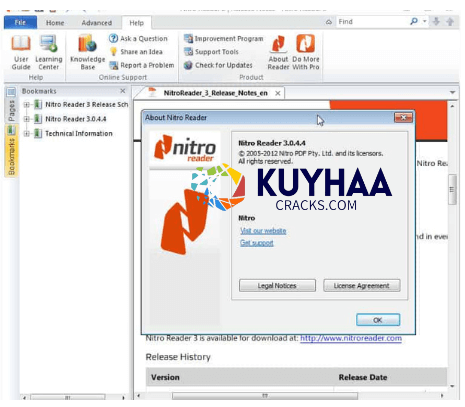465x407 pixels.
Task: Select Technical Information bookmark
Action: coord(79,134)
